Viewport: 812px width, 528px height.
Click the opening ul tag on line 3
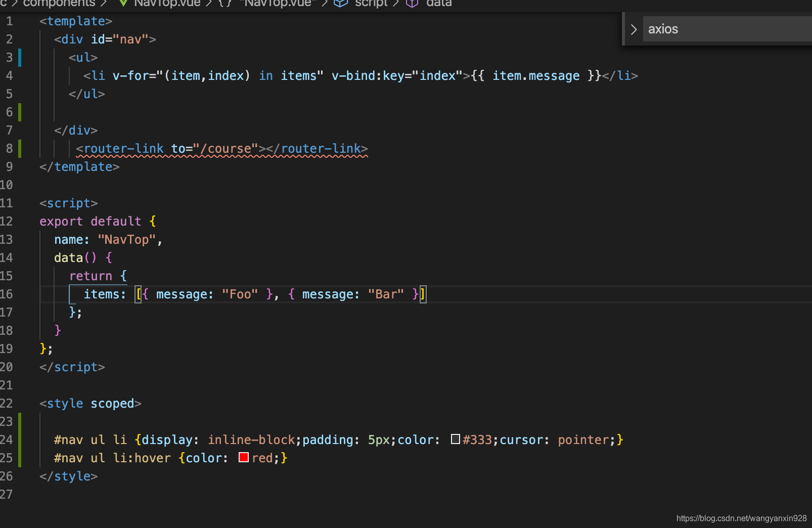point(83,57)
